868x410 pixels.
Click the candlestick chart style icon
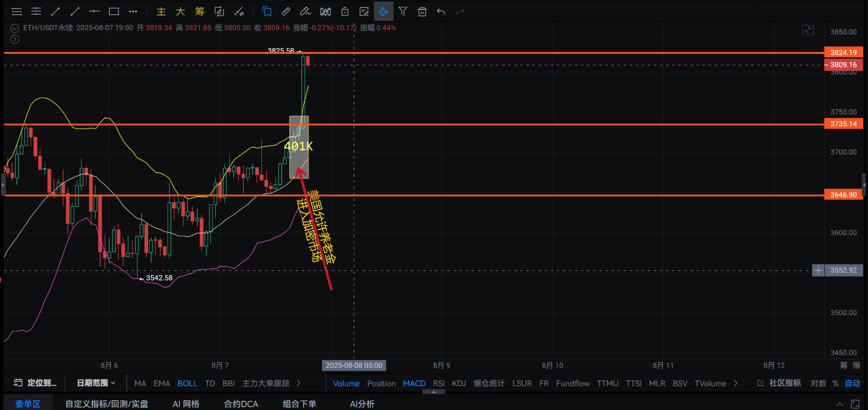(325, 11)
